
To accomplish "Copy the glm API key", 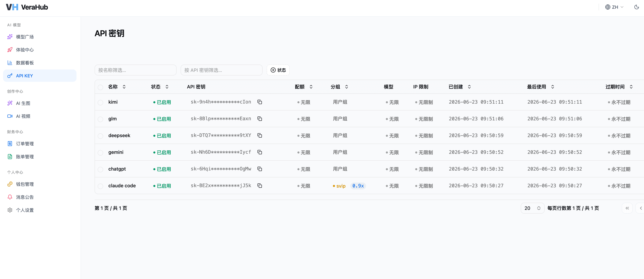I will [260, 119].
